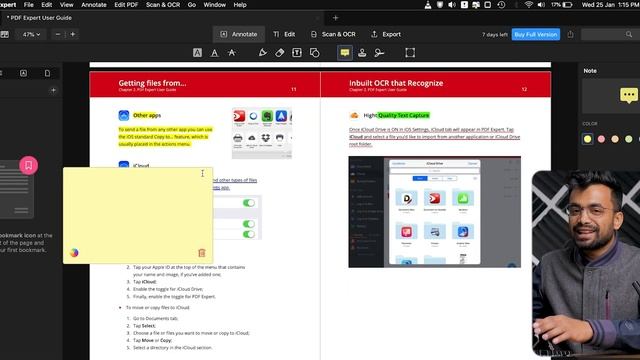Select the pink note color
The image size is (640, 360).
pyautogui.click(x=601, y=139)
